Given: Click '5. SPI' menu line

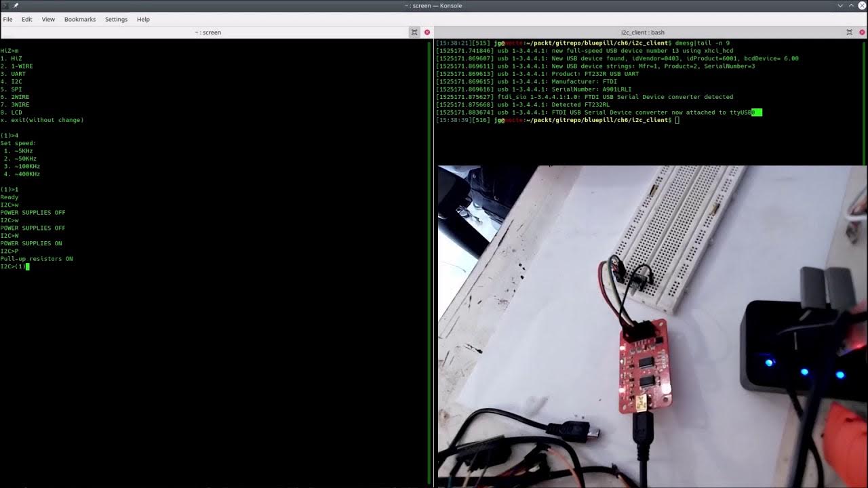Looking at the screenshot, I should click(x=12, y=89).
